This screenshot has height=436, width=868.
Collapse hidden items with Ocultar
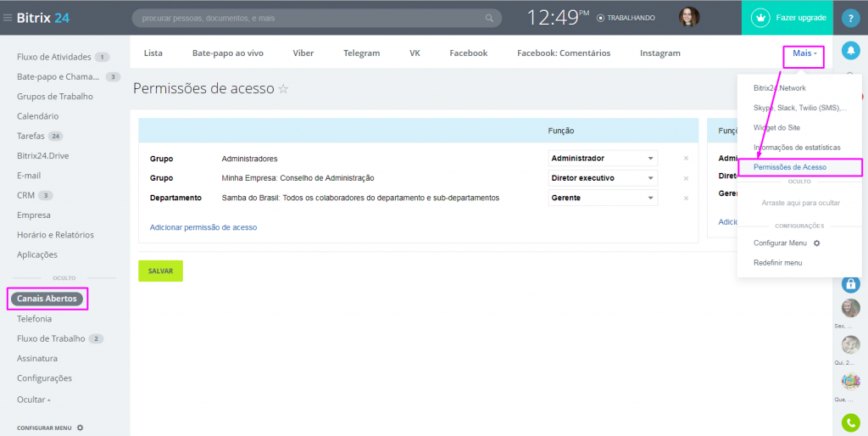point(34,400)
